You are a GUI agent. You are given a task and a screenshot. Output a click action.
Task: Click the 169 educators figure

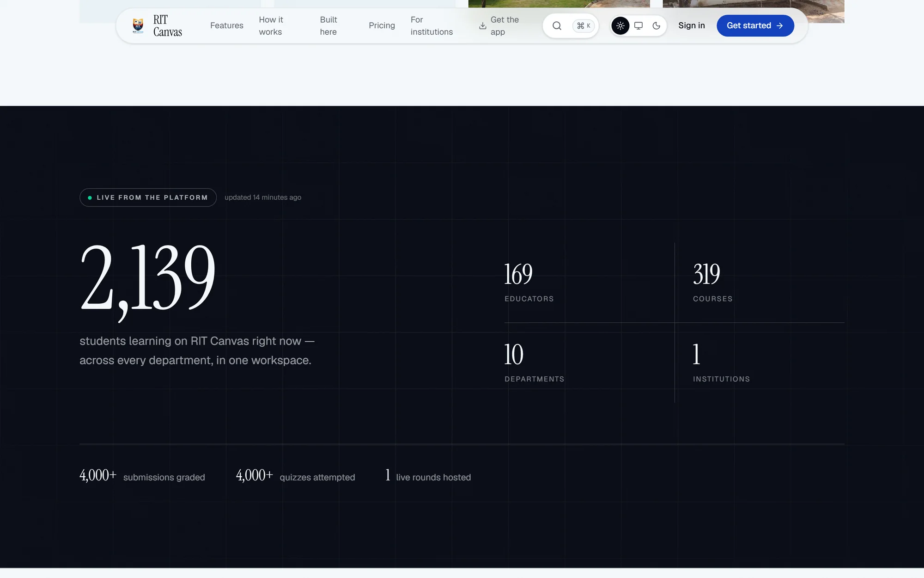(518, 274)
